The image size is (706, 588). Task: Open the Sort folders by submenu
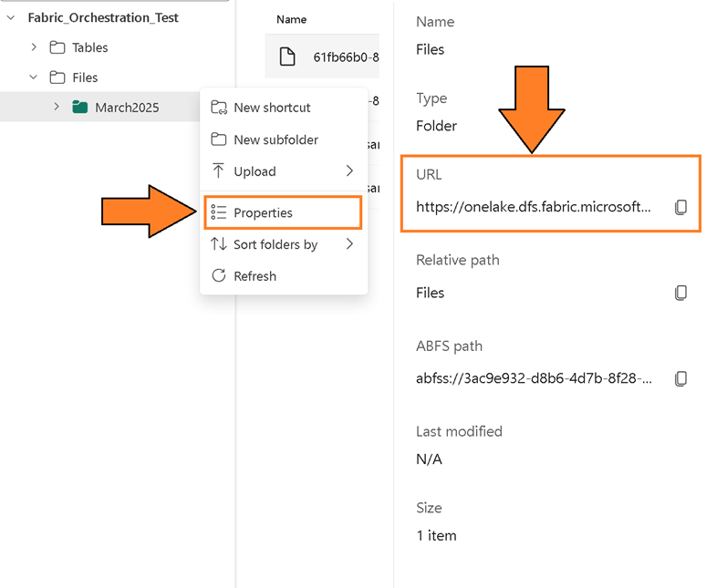click(x=349, y=244)
